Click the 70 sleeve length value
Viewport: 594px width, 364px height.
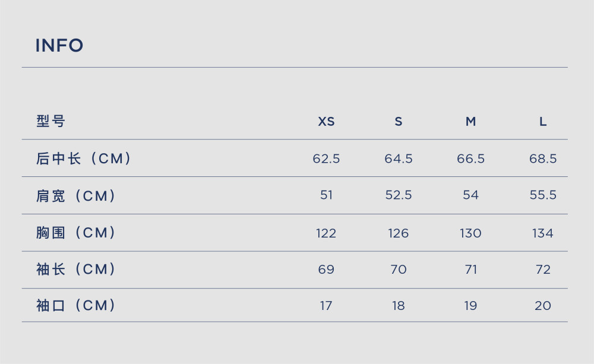398,270
